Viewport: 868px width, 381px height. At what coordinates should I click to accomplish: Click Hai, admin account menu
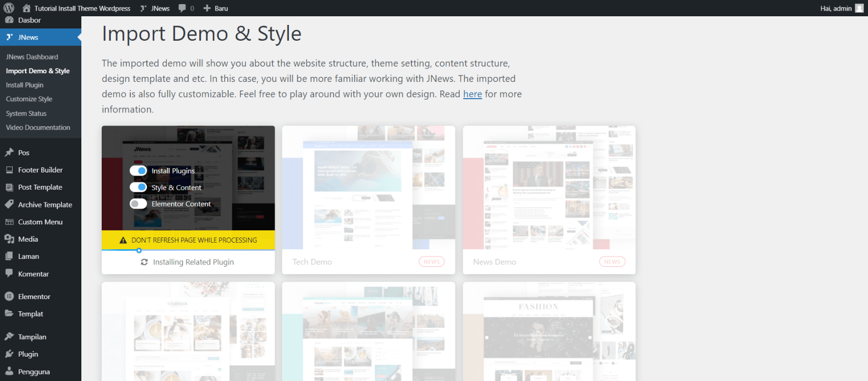(836, 8)
